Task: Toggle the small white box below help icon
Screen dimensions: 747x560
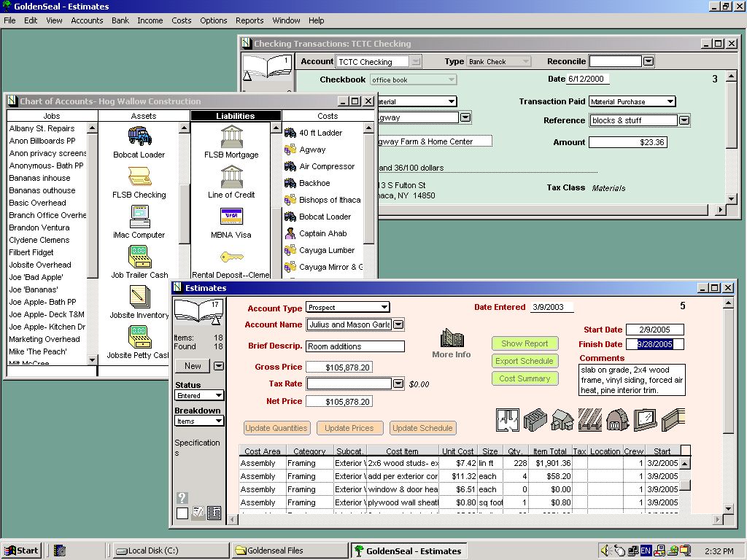Action: click(182, 513)
